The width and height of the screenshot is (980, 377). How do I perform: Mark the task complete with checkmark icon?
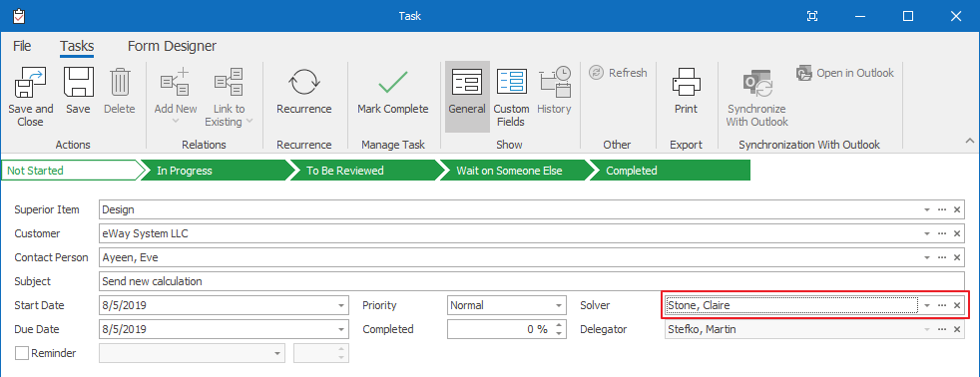coord(392,83)
